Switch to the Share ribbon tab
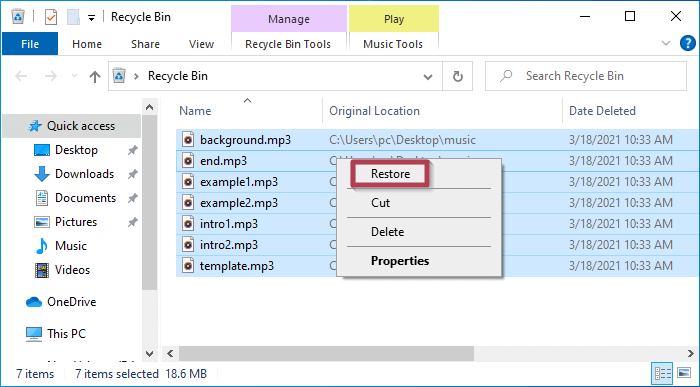The width and height of the screenshot is (700, 387). click(x=145, y=44)
